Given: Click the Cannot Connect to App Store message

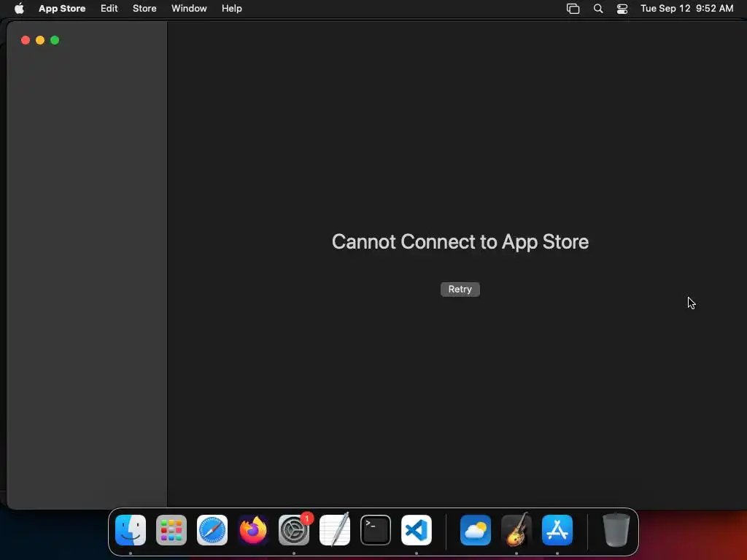Looking at the screenshot, I should click(460, 242).
